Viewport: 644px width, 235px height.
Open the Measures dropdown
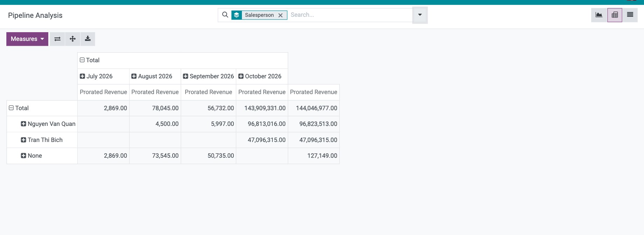tap(27, 39)
